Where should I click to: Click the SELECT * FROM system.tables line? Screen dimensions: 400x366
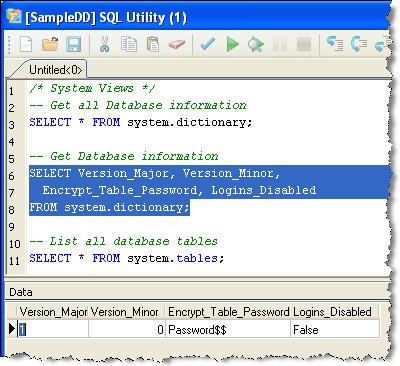[x=127, y=258]
